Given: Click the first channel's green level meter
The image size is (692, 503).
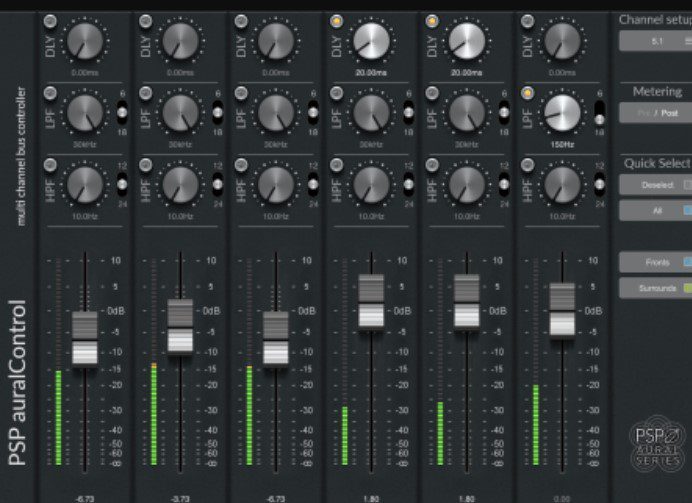Looking at the screenshot, I should pyautogui.click(x=58, y=417).
